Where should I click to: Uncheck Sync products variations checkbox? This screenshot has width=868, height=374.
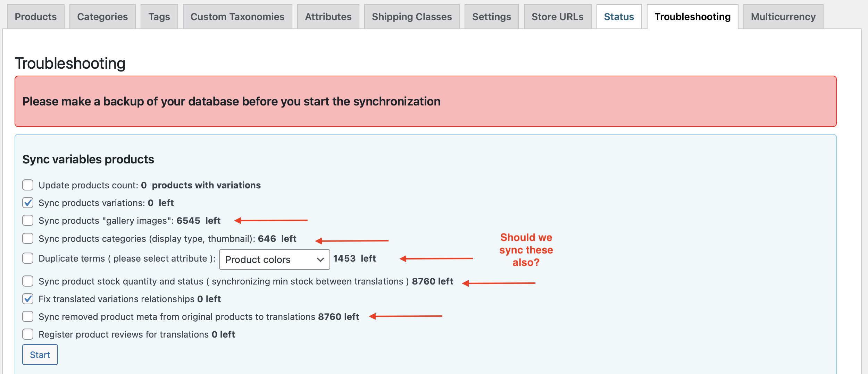tap(28, 203)
